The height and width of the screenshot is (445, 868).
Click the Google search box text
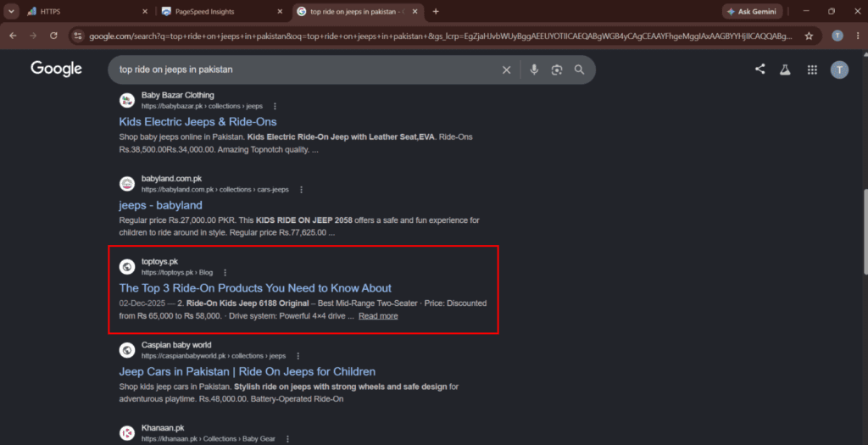click(x=176, y=70)
